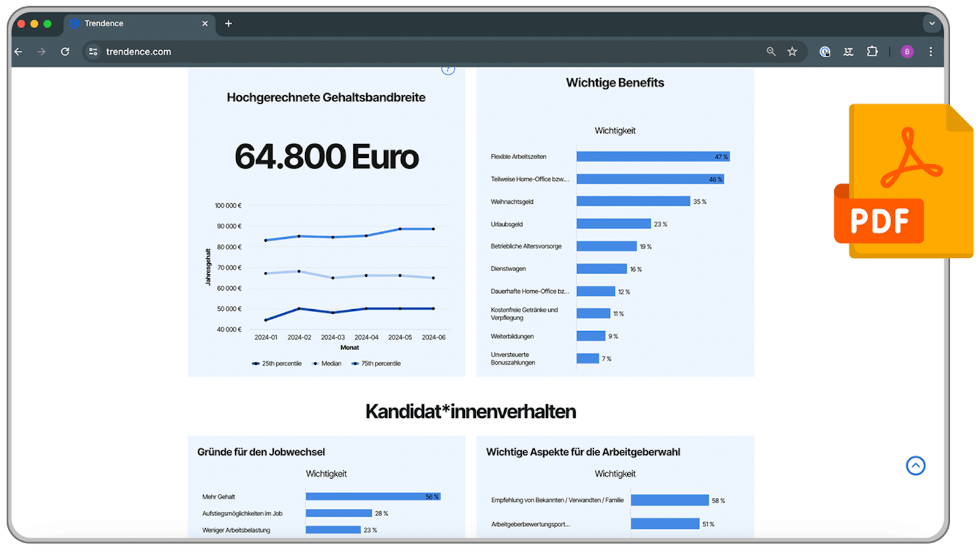Click the Gründe für den Jobwechsel title
Viewport: 980px width, 551px height.
coord(261,452)
